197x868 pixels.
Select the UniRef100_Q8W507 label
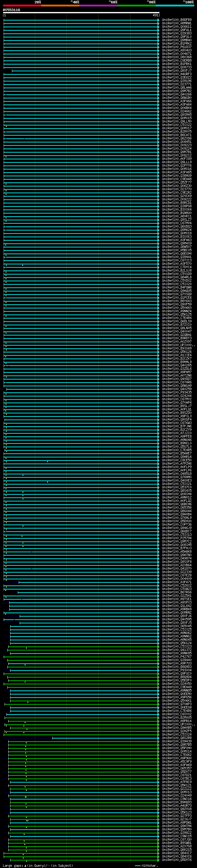click(x=176, y=247)
